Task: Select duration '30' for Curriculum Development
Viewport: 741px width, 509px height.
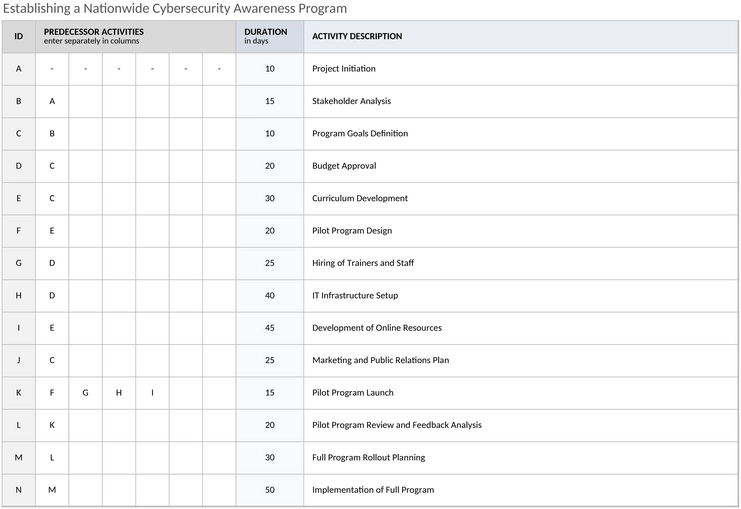Action: pos(270,198)
